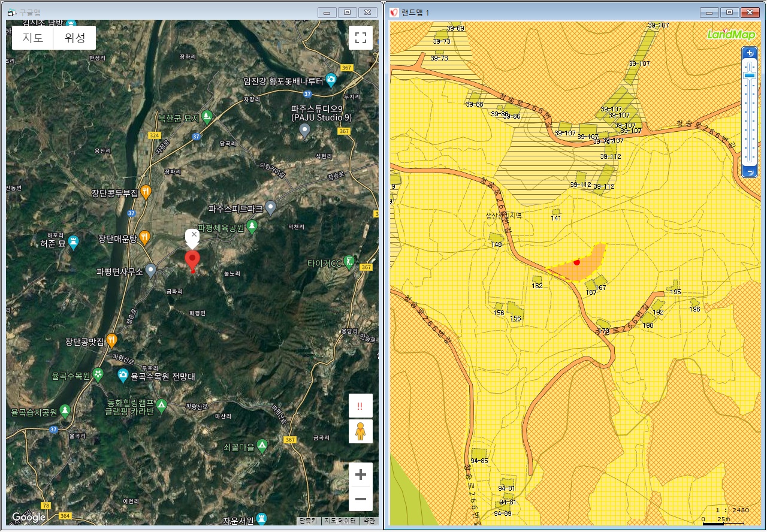Click the red exclamation report button
The width and height of the screenshot is (767, 532).
point(361,406)
